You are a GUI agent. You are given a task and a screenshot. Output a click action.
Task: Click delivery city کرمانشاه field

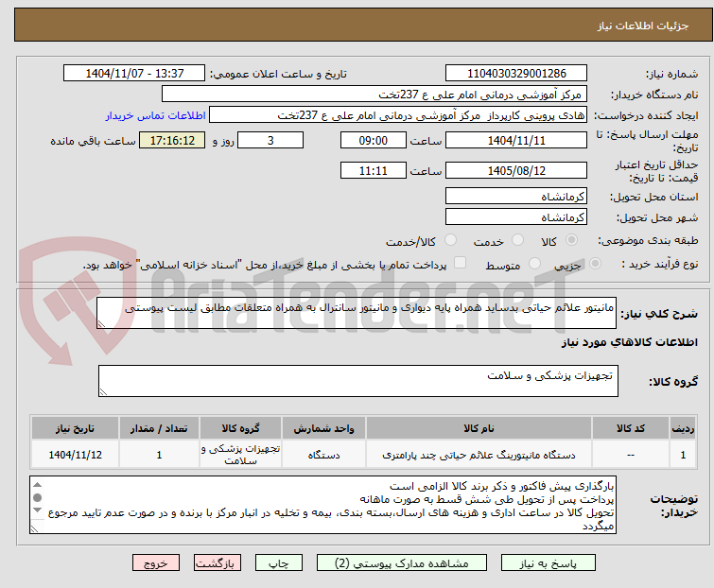[x=516, y=217]
